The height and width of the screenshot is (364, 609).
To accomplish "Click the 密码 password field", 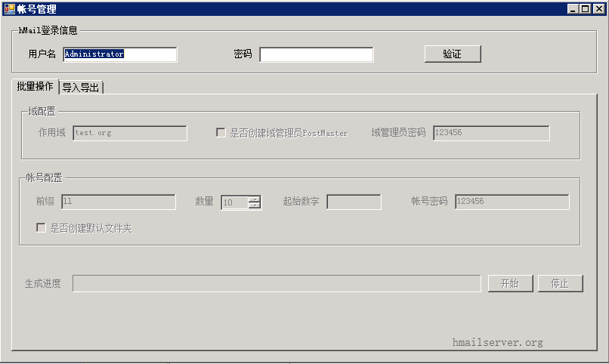I will tap(316, 54).
